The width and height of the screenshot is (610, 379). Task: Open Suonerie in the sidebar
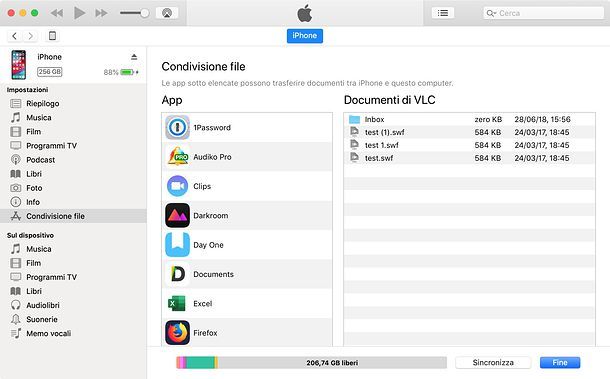[x=73, y=319]
